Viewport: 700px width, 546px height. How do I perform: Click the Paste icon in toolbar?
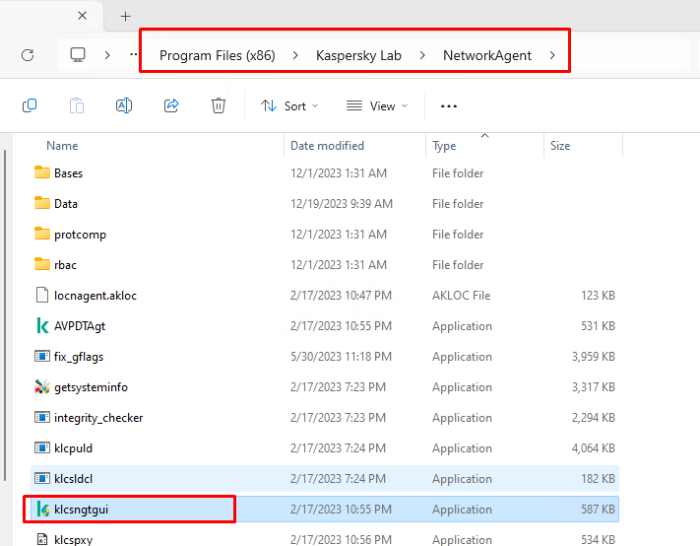pyautogui.click(x=77, y=106)
